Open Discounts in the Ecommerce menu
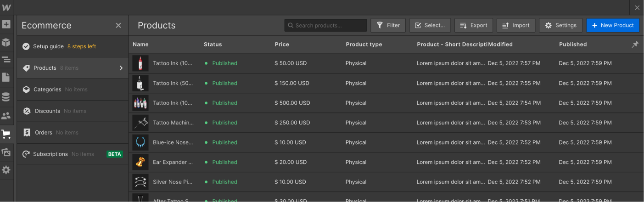Image resolution: width=644 pixels, height=202 pixels. (x=47, y=111)
